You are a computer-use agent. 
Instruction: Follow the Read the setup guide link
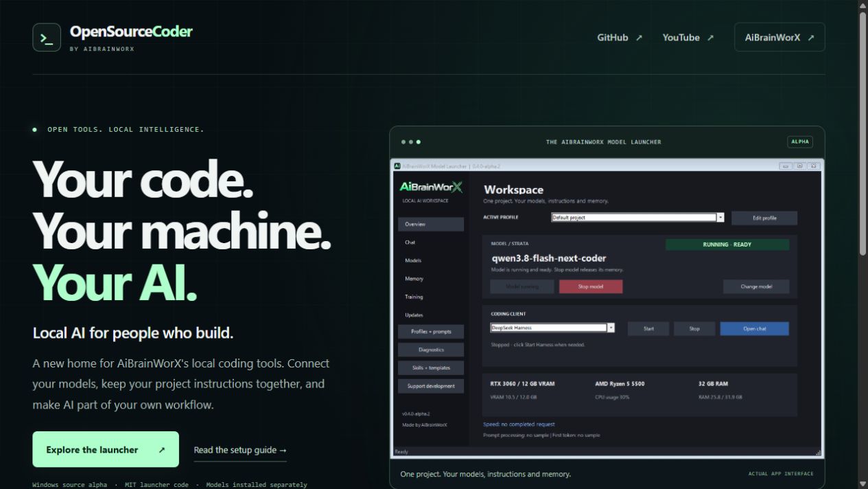click(x=240, y=450)
